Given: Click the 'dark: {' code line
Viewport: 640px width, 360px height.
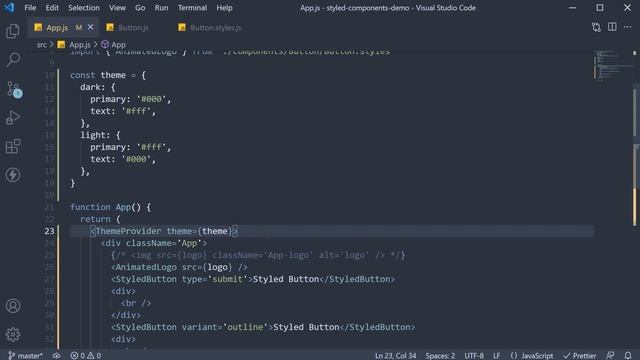Looking at the screenshot, I should 98,87.
